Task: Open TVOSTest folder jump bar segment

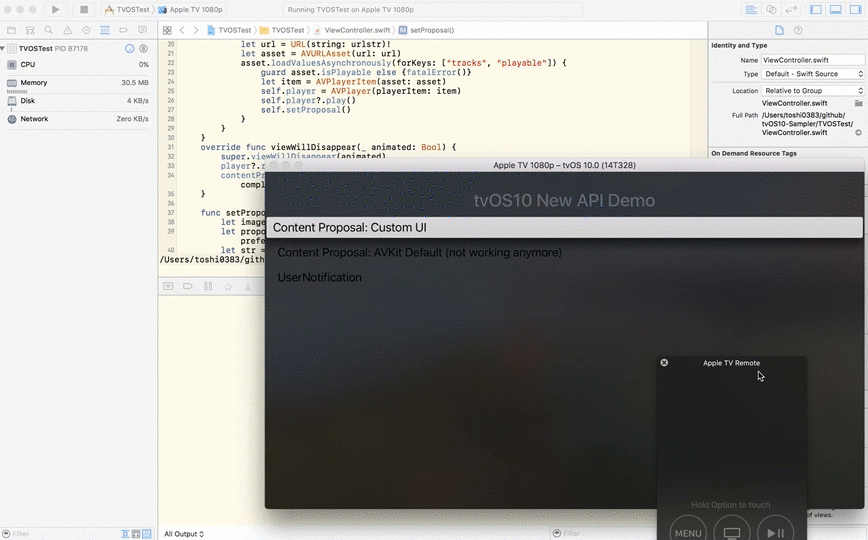Action: click(282, 30)
